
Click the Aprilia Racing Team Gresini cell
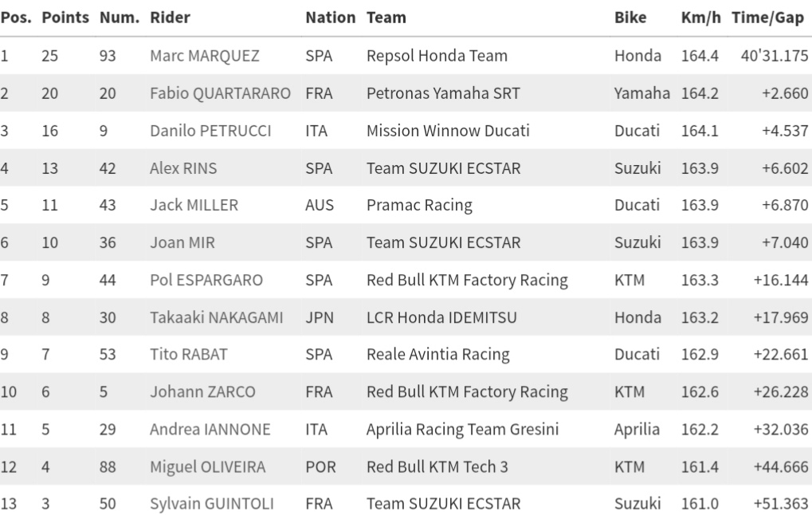[x=462, y=430]
